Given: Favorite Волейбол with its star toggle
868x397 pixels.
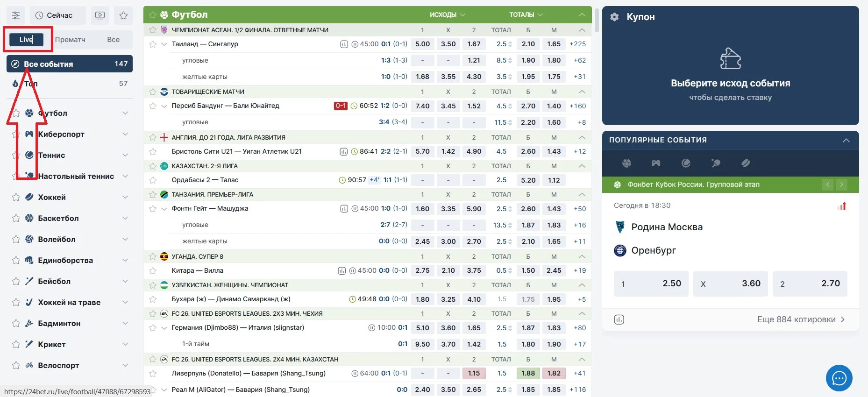Looking at the screenshot, I should coord(16,239).
